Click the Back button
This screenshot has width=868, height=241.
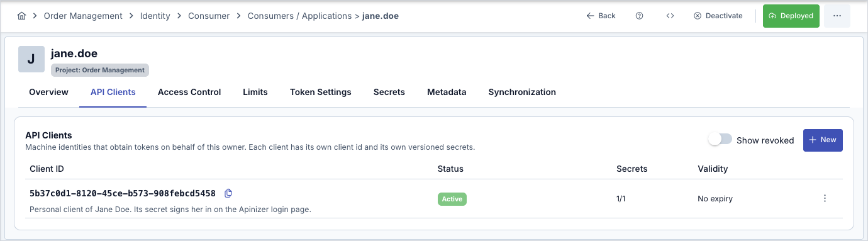tap(601, 16)
